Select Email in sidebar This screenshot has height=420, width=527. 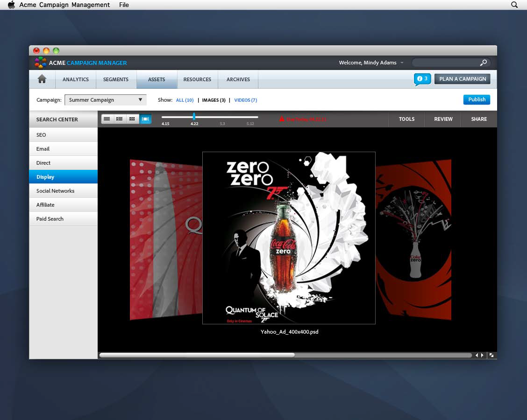(x=64, y=149)
